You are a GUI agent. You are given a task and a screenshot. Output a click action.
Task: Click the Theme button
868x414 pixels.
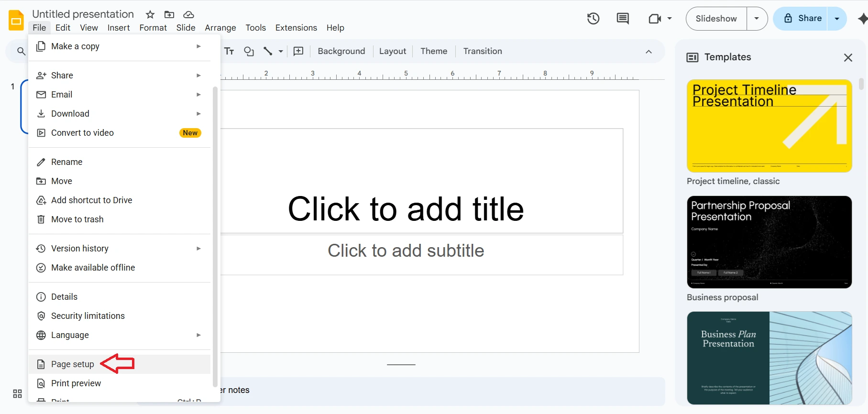click(434, 51)
